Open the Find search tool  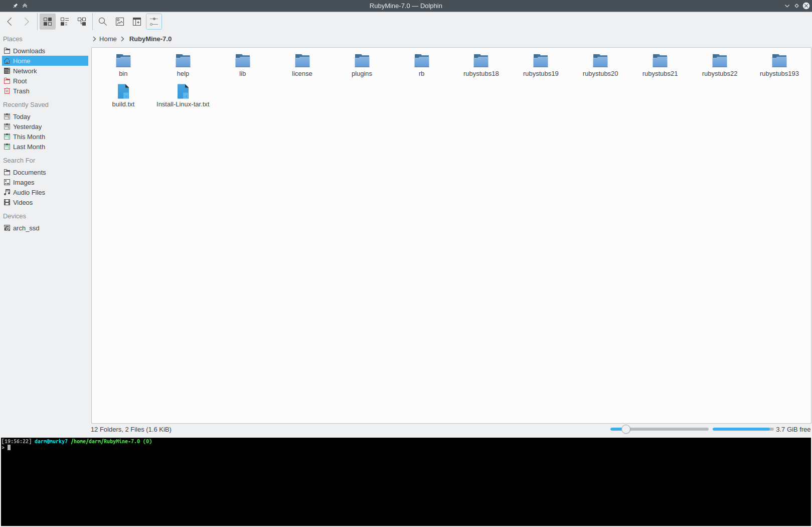pyautogui.click(x=103, y=22)
